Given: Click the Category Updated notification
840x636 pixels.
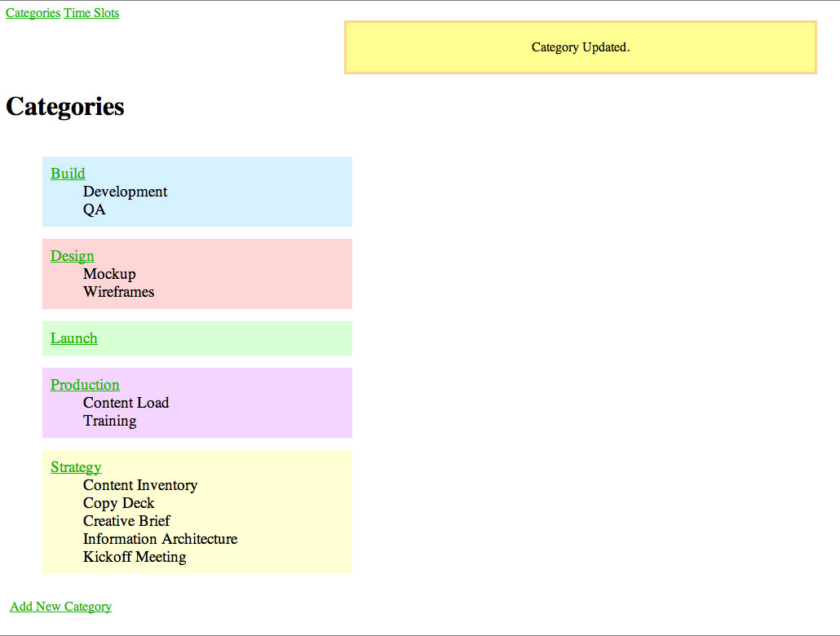Looking at the screenshot, I should click(581, 47).
